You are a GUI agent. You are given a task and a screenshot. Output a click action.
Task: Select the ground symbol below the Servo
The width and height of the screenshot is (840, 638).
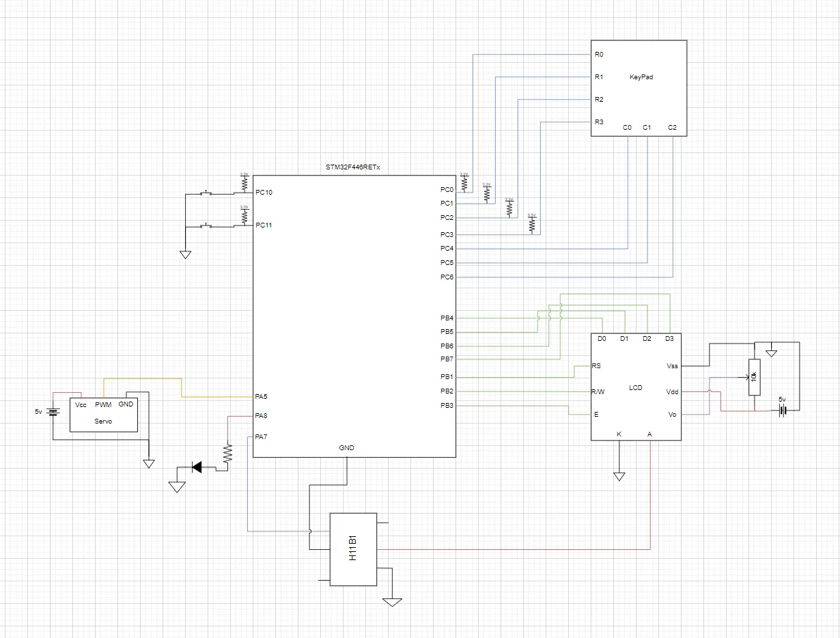[149, 464]
